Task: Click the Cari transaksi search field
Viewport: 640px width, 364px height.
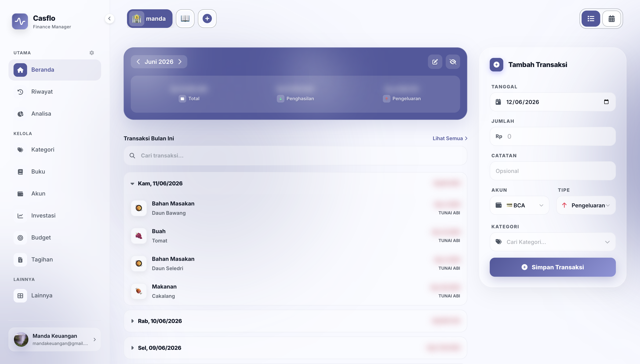Action: coord(295,156)
